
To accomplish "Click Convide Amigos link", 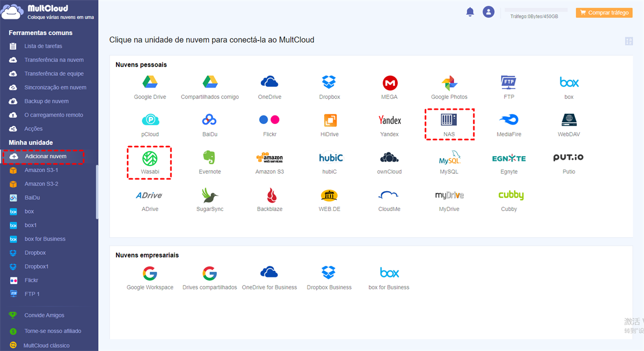I will coord(44,316).
